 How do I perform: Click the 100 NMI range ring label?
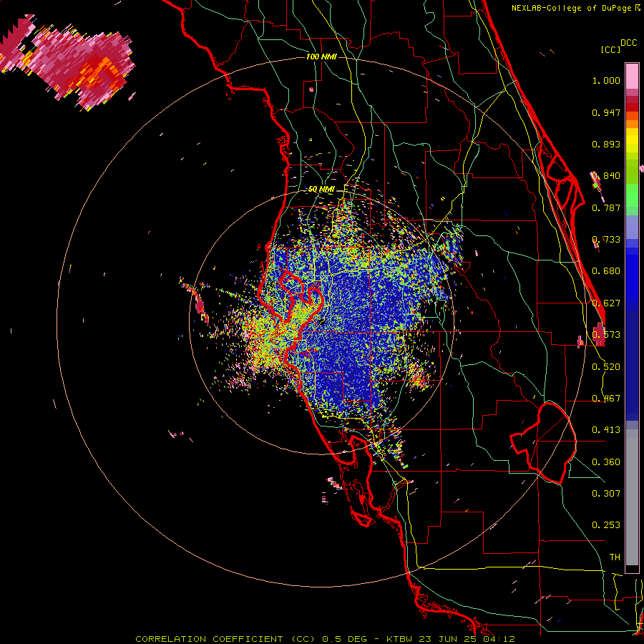(x=321, y=57)
